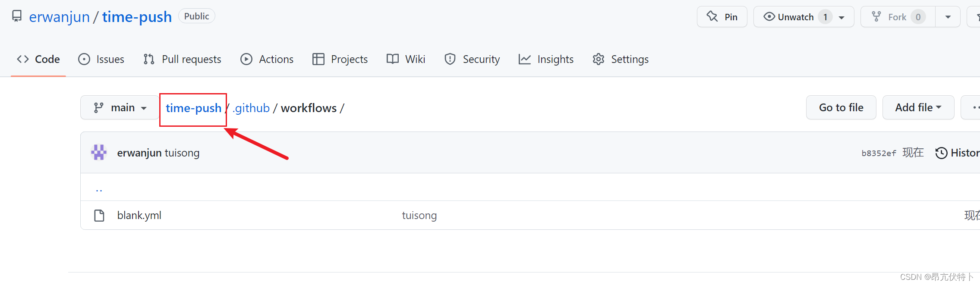
Task: Open repository Settings tab
Action: coord(621,59)
